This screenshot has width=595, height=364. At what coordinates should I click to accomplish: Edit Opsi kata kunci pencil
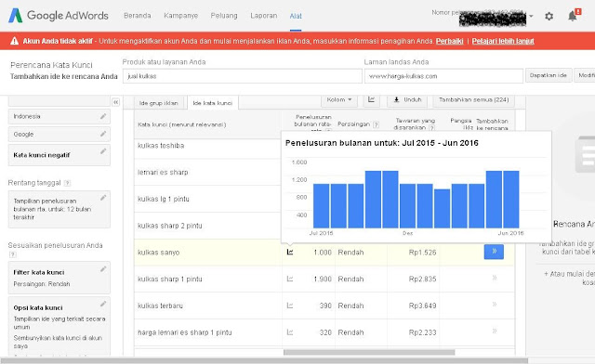click(x=103, y=304)
